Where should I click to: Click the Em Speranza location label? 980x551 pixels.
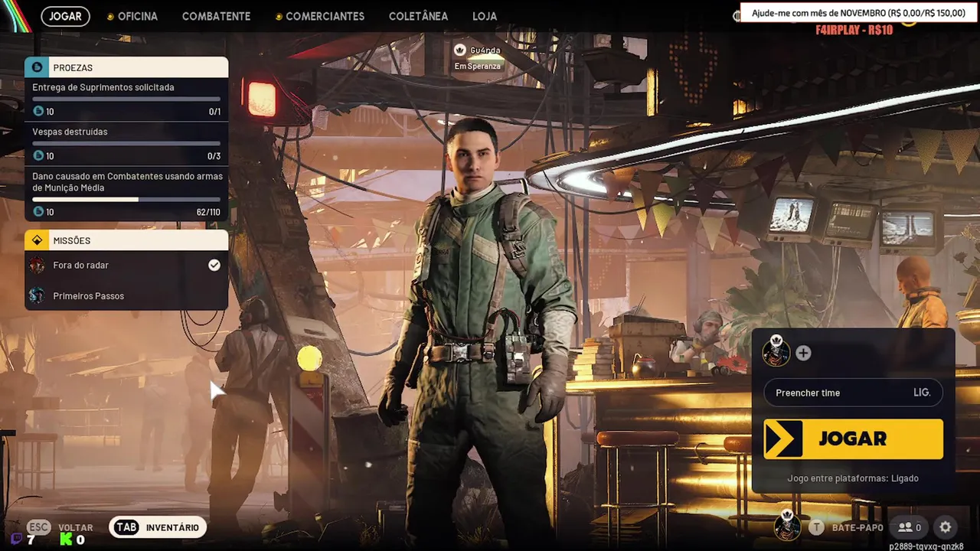coord(478,66)
